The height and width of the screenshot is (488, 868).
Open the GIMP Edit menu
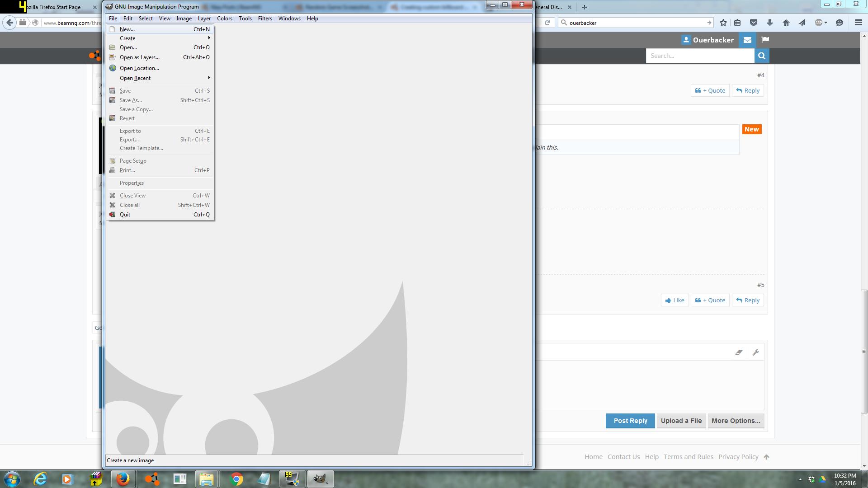click(128, 19)
